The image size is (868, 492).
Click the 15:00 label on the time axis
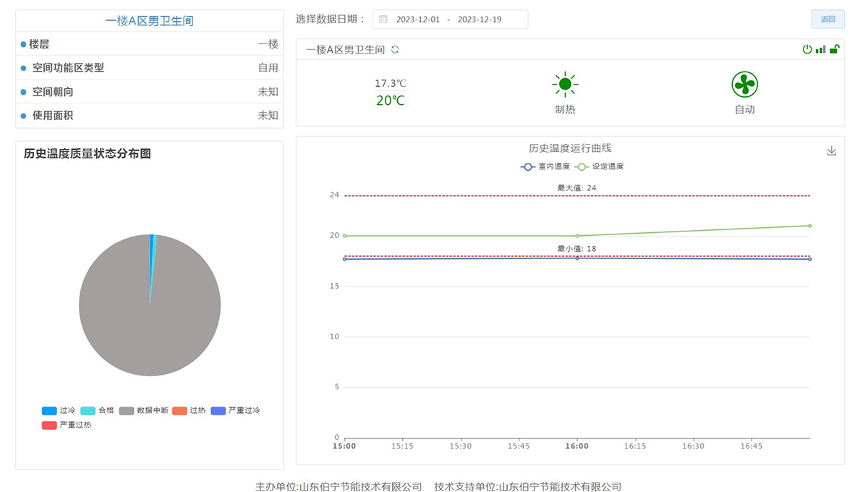pos(344,446)
